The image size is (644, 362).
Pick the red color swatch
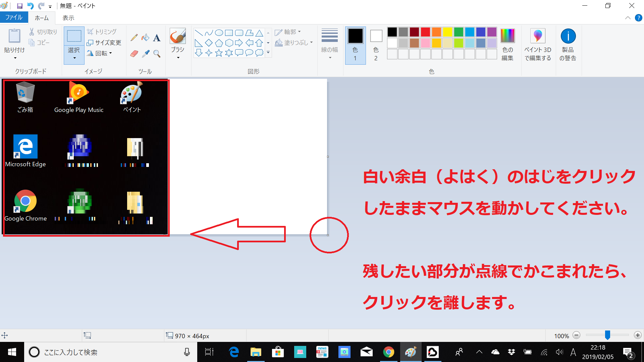pyautogui.click(x=425, y=32)
